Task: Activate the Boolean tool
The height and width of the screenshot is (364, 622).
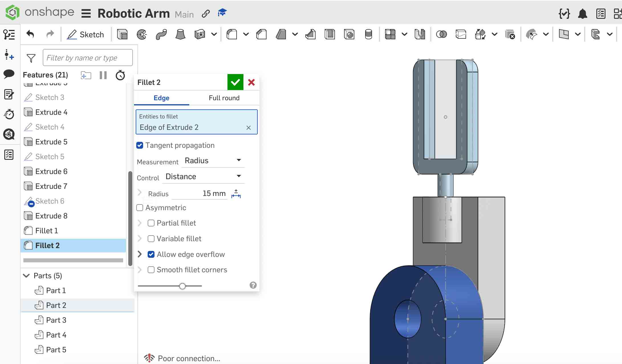Action: (441, 34)
